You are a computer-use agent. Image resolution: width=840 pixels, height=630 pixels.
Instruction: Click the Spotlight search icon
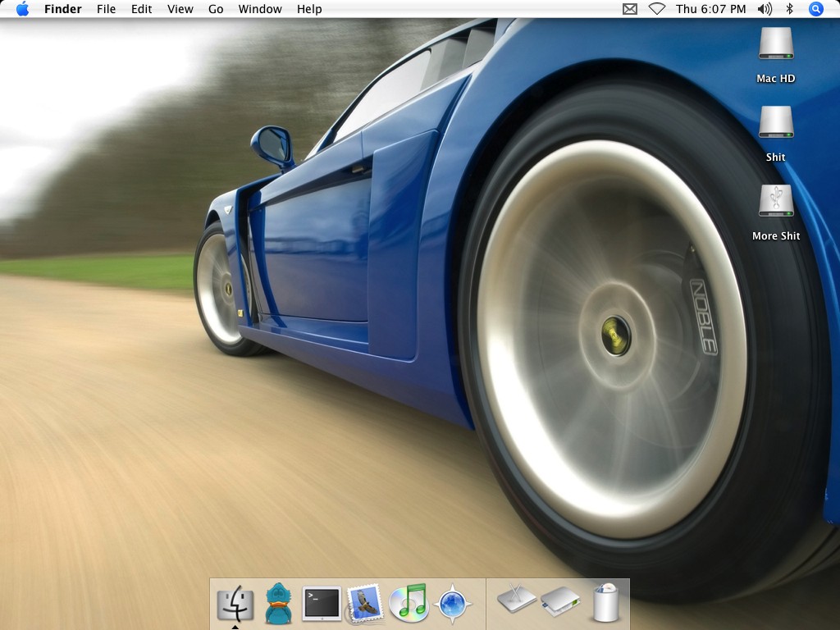click(815, 9)
